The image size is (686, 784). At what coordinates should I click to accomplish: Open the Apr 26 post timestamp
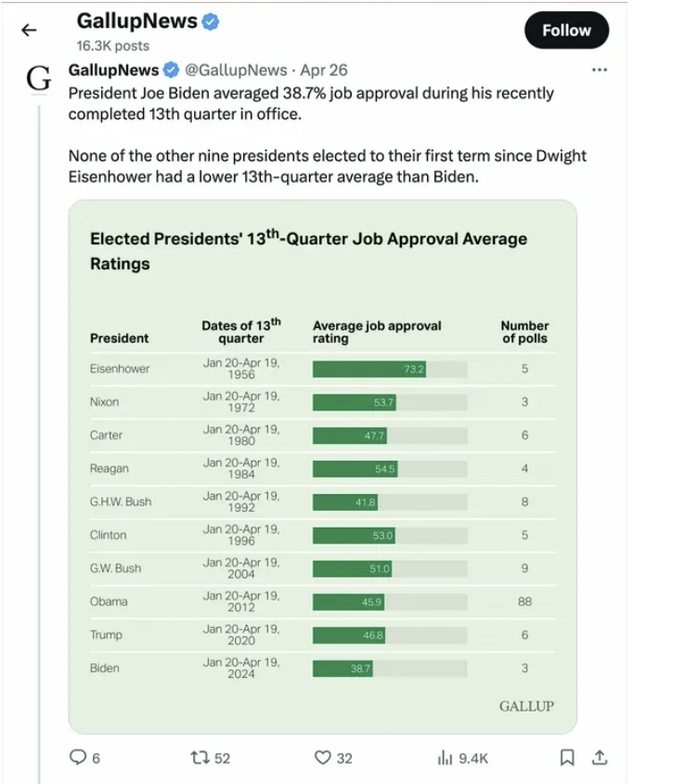[324, 70]
